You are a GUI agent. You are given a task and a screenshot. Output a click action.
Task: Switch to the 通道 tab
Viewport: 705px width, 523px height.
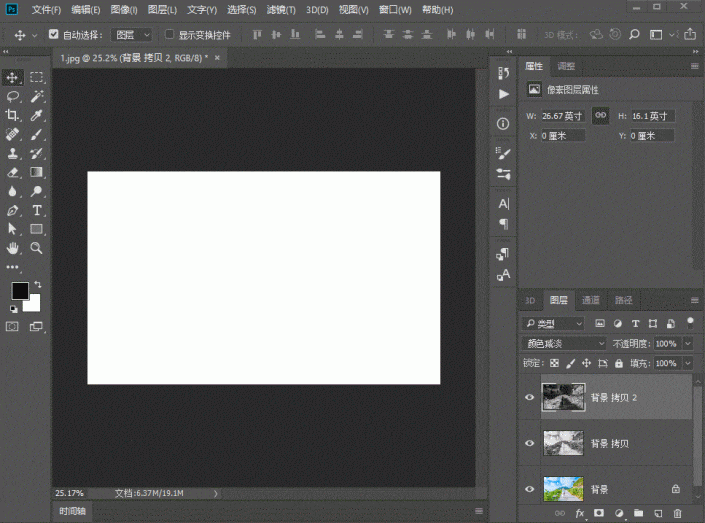coord(591,300)
